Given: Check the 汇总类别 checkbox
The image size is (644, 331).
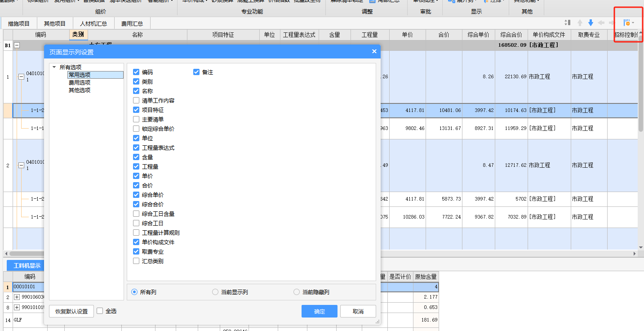Looking at the screenshot, I should [x=136, y=261].
